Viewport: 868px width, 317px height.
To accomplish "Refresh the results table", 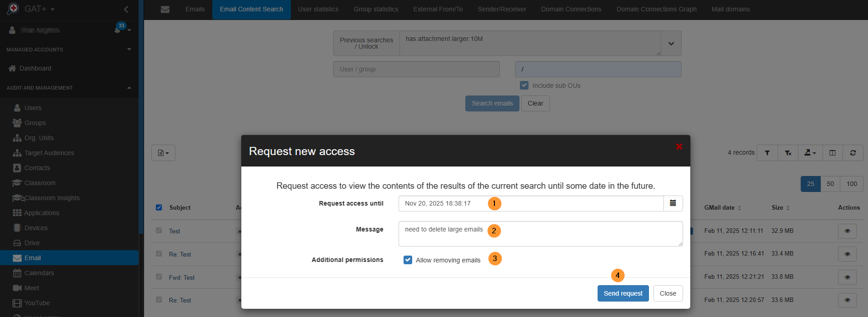I will pos(853,152).
